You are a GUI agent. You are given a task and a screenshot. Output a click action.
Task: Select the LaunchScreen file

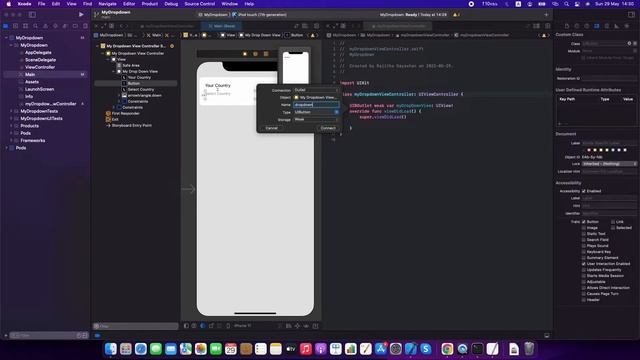[39, 89]
